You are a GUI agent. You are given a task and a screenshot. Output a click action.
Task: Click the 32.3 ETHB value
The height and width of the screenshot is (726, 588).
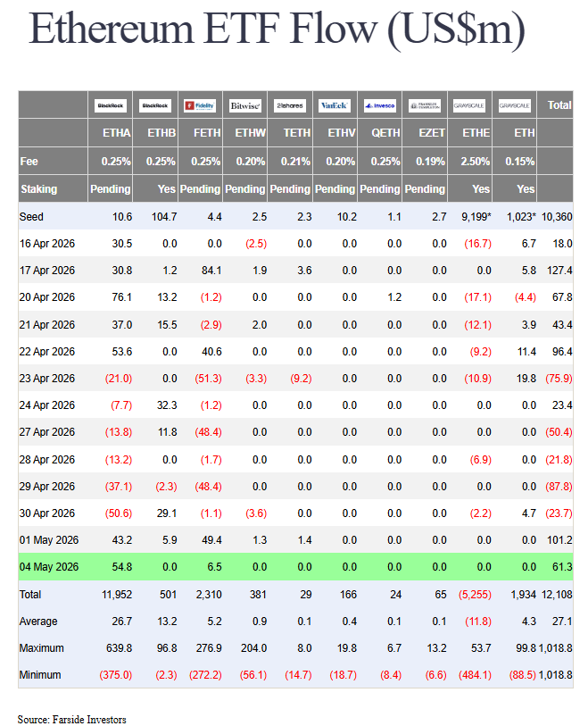pos(167,405)
